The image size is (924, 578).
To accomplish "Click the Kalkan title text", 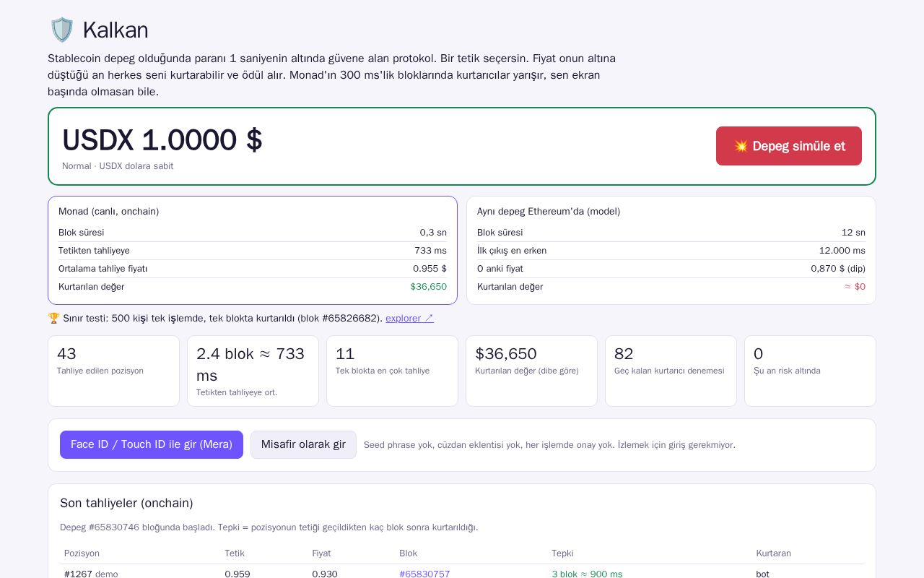I will tap(115, 30).
